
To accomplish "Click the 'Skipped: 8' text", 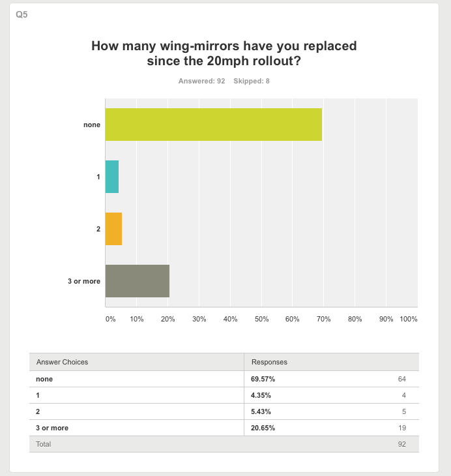I will [252, 81].
